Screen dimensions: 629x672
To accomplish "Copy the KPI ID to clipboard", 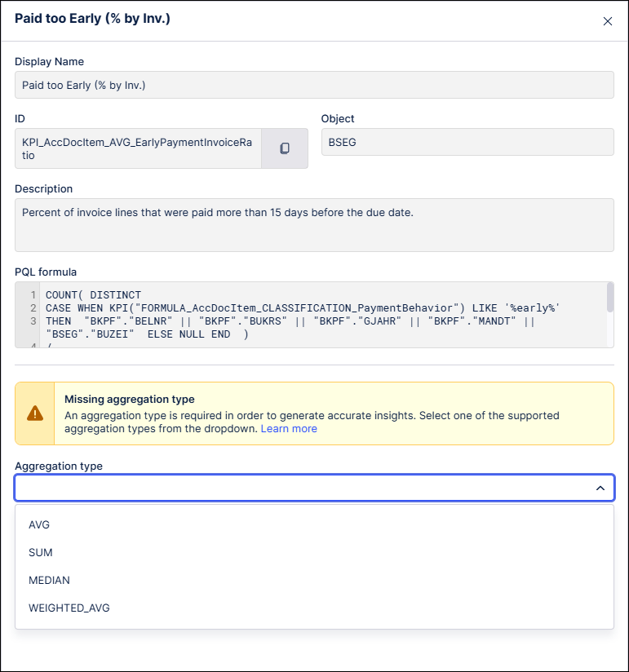I will 285,148.
